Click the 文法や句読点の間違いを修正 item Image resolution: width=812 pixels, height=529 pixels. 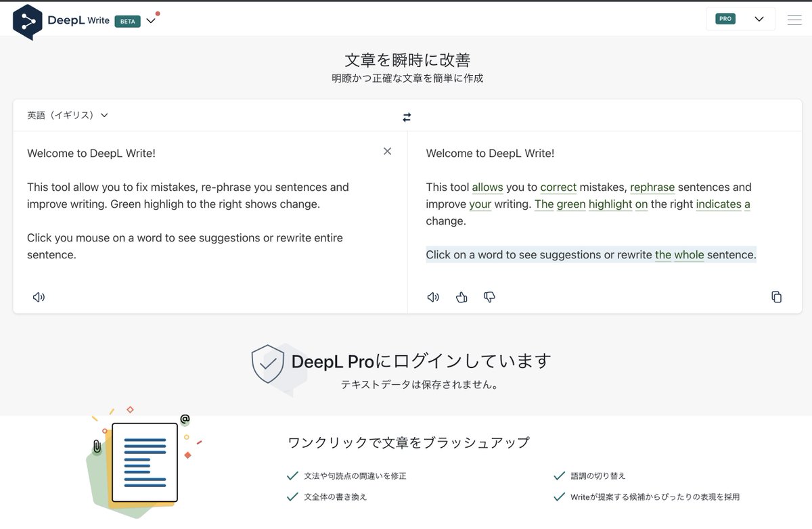[x=355, y=476]
